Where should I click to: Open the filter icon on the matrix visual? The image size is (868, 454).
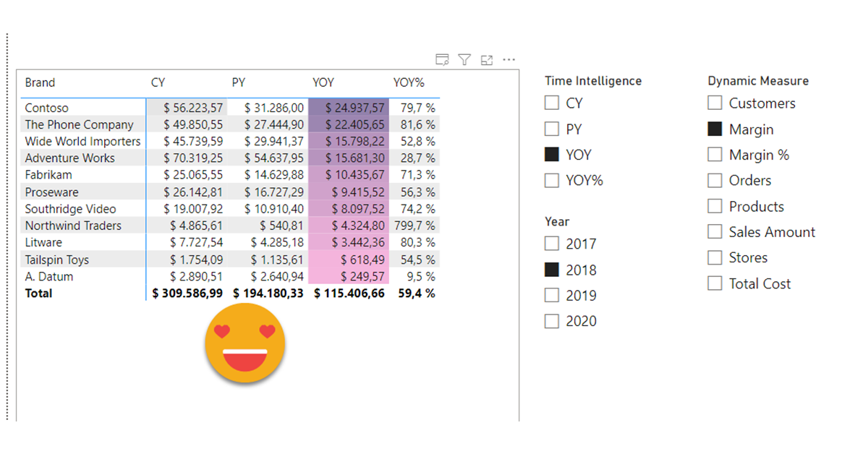pyautogui.click(x=464, y=59)
